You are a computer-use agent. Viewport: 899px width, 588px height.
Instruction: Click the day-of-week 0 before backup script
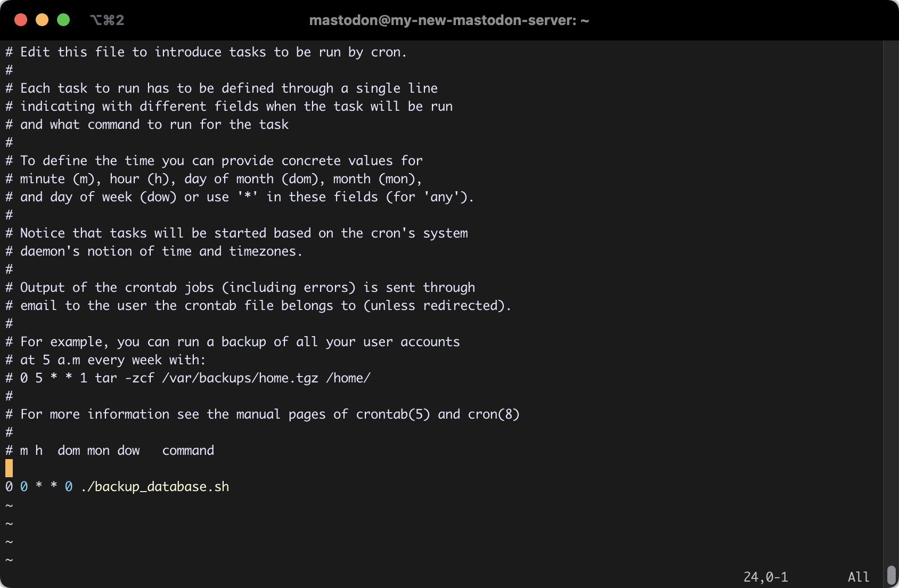tap(69, 487)
